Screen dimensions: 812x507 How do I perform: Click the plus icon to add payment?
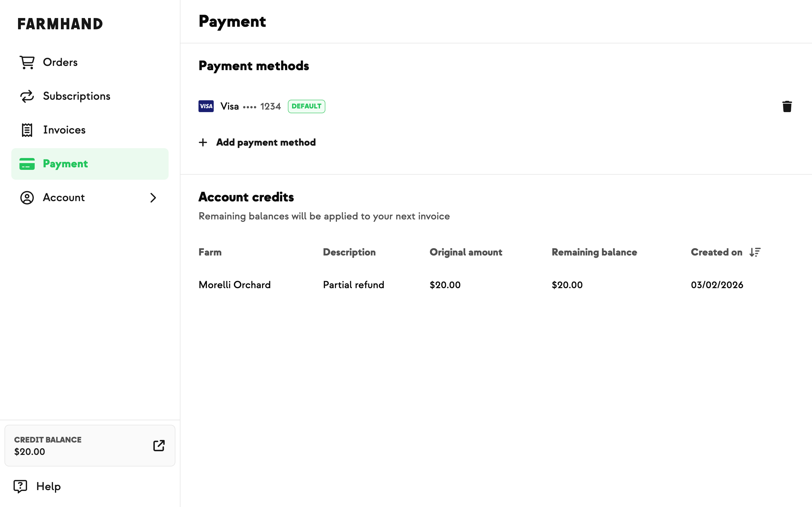pos(203,143)
